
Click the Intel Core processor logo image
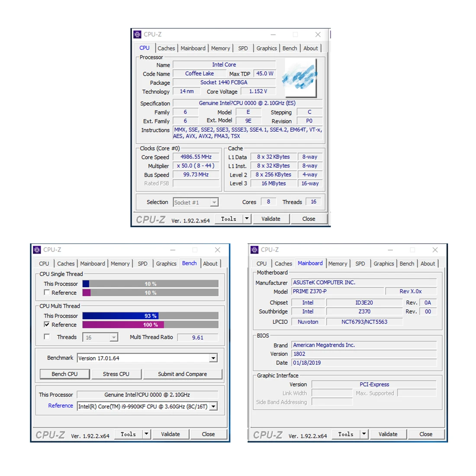[x=299, y=78]
